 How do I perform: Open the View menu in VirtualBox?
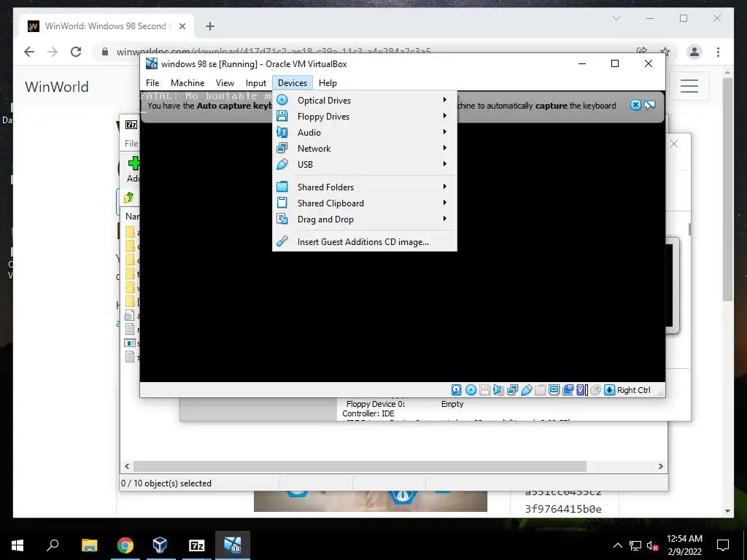tap(225, 83)
